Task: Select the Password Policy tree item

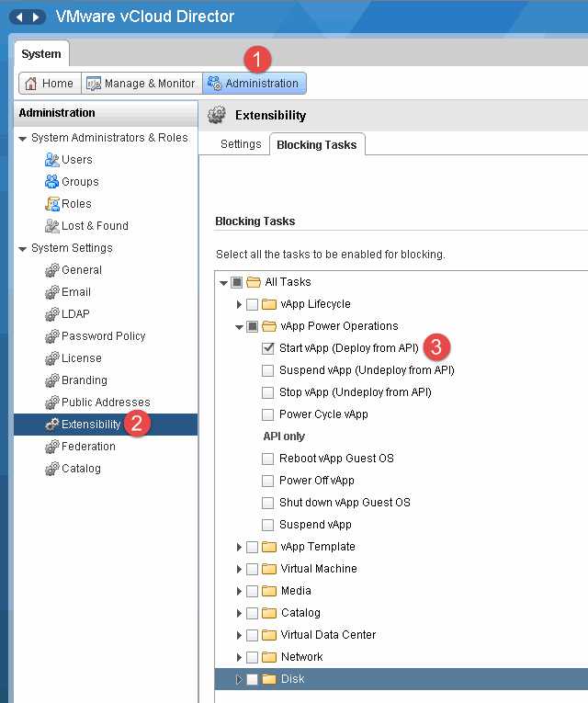Action: [x=103, y=336]
